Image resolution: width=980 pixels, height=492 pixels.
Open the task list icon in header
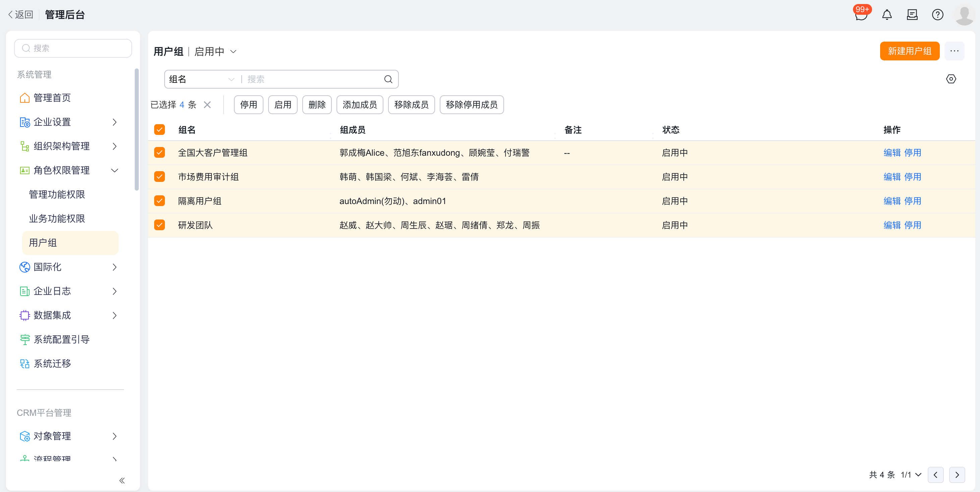[912, 15]
